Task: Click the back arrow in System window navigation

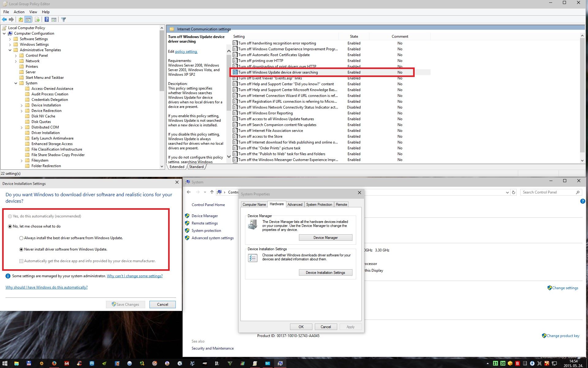Action: 189,192
